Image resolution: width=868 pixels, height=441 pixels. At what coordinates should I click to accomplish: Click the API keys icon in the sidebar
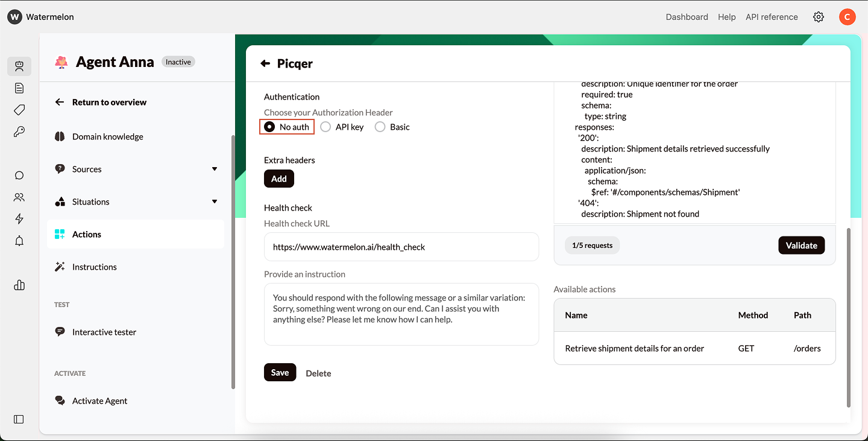[19, 132]
